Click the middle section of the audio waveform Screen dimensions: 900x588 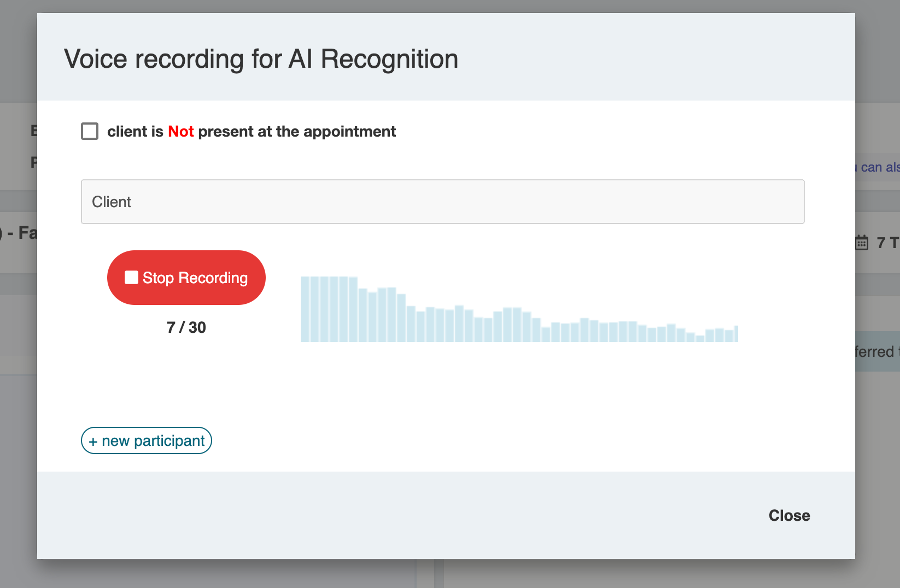click(519, 325)
